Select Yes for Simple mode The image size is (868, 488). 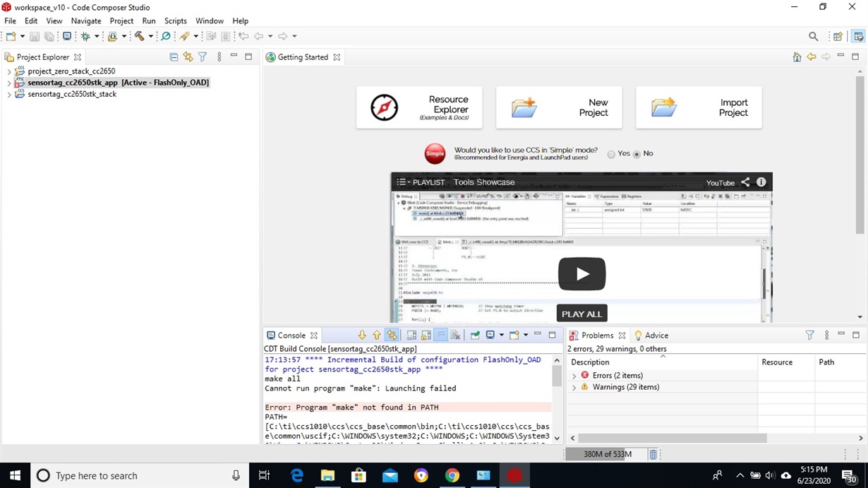tap(611, 154)
